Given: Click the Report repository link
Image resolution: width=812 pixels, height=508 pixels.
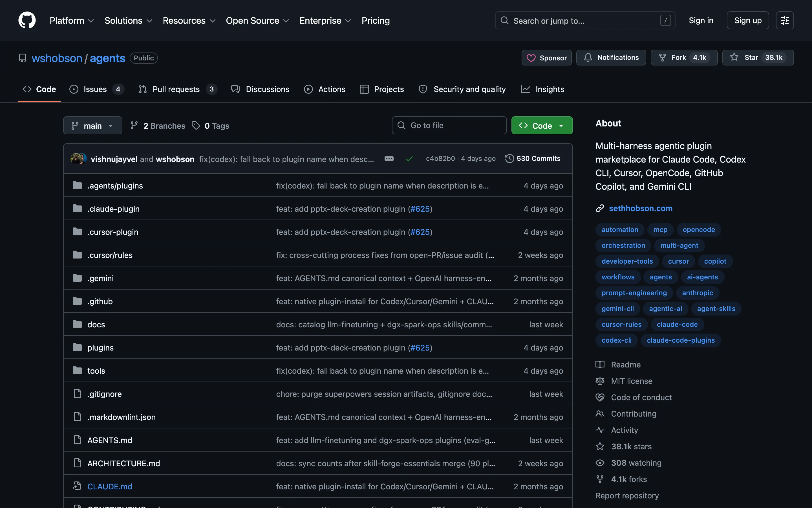Looking at the screenshot, I should point(627,496).
